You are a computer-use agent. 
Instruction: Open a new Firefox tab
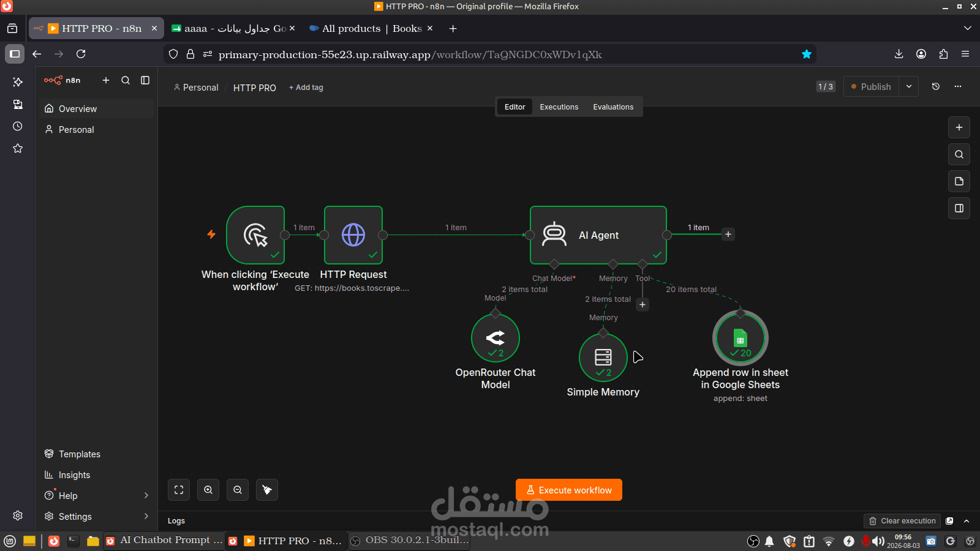click(x=453, y=29)
